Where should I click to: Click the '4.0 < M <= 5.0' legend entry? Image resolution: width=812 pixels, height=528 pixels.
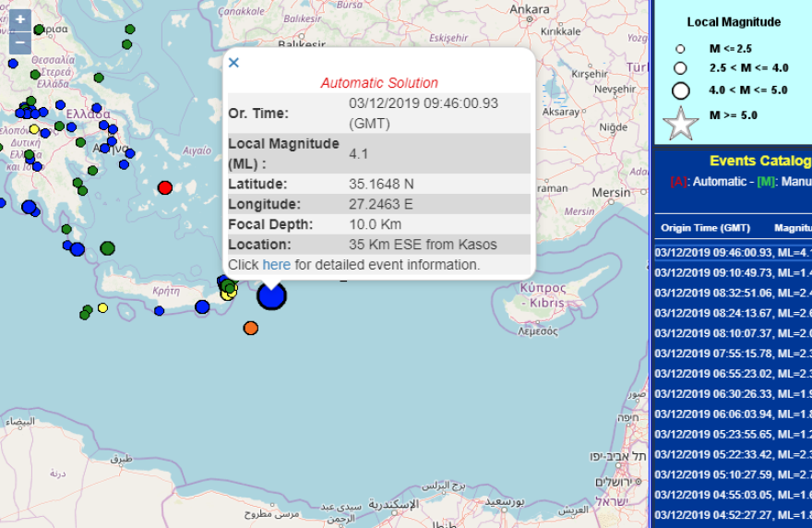(747, 90)
